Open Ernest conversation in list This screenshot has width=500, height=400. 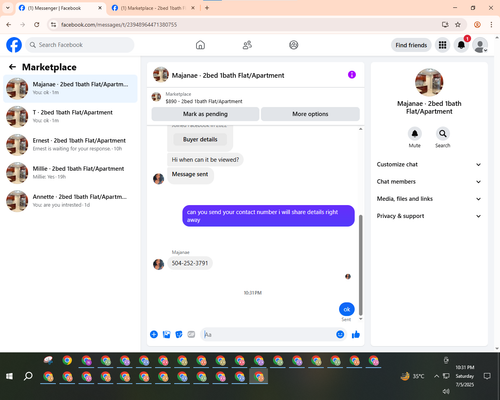point(70,144)
